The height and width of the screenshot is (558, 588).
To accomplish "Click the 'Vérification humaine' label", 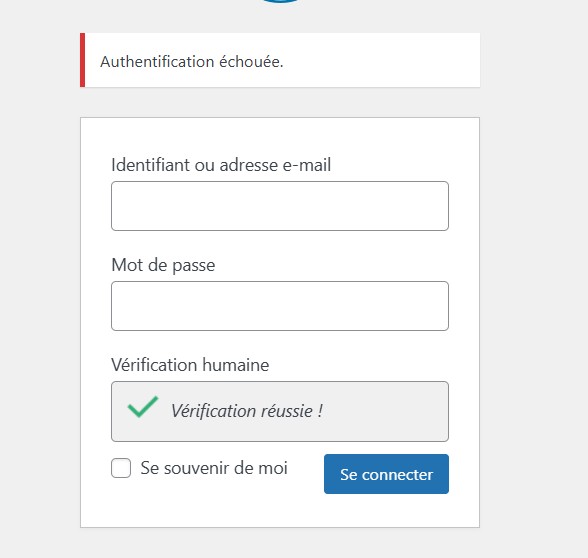I will tap(190, 365).
